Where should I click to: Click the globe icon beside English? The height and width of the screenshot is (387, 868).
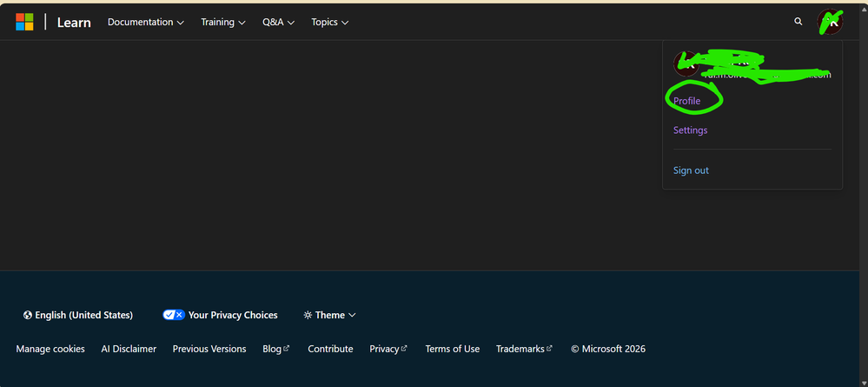[x=28, y=315]
